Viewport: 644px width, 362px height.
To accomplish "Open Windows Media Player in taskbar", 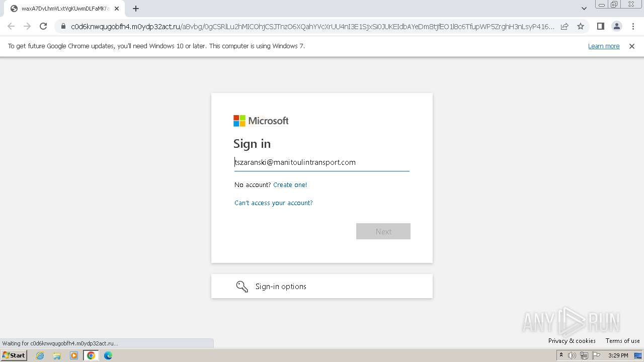I will [x=74, y=355].
